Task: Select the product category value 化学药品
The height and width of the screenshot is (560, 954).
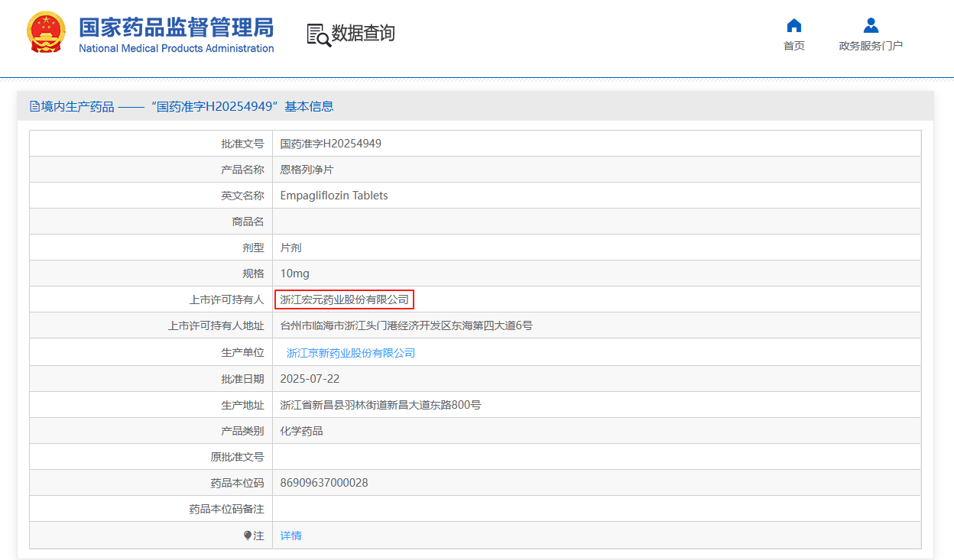Action: coord(302,431)
